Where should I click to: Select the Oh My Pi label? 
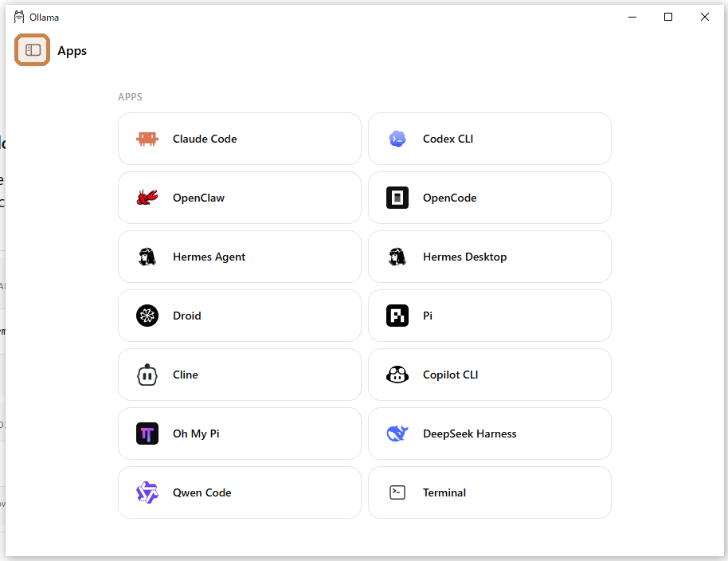[x=196, y=433]
